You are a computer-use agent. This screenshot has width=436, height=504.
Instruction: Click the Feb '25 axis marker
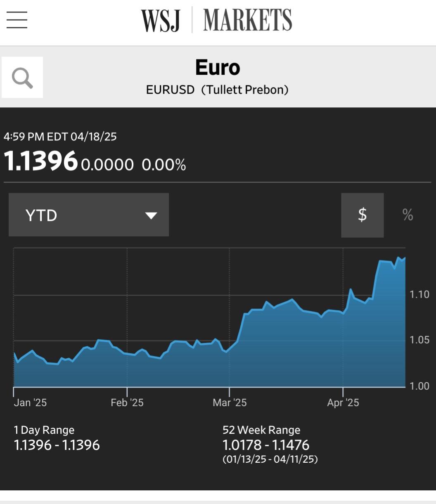pyautogui.click(x=127, y=402)
